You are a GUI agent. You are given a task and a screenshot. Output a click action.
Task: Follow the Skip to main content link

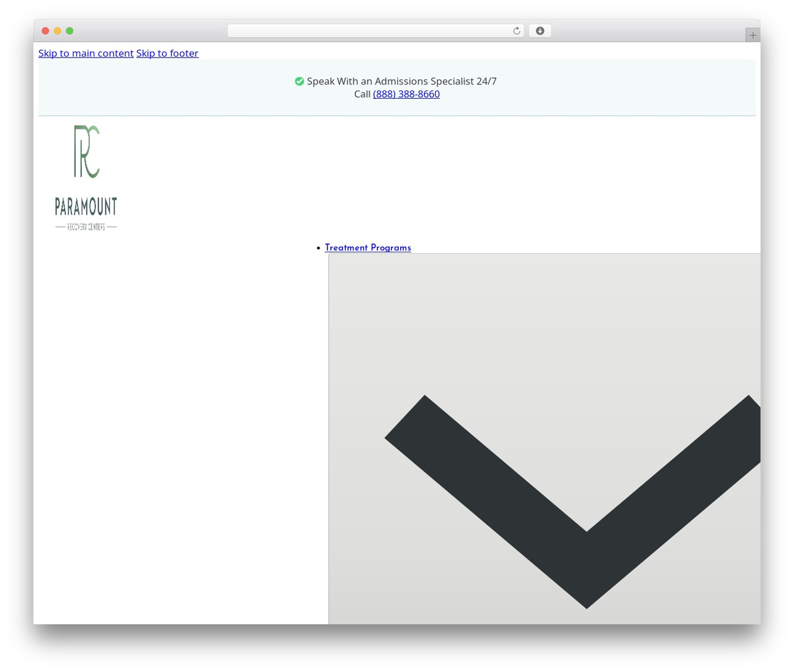point(86,53)
